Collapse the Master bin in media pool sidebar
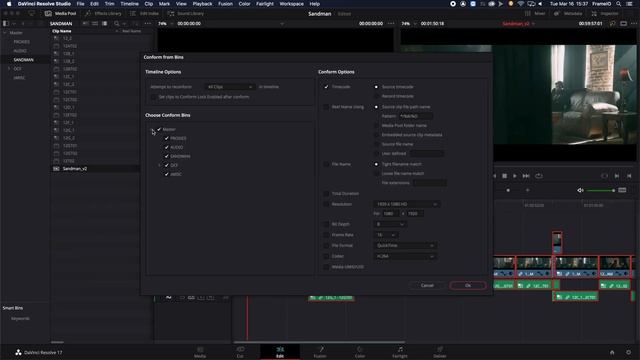Viewport: 640px width, 360px height. tap(5, 33)
